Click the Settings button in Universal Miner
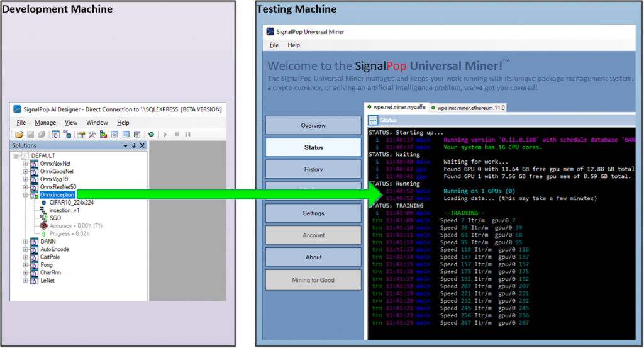The width and height of the screenshot is (644, 348). pyautogui.click(x=313, y=213)
